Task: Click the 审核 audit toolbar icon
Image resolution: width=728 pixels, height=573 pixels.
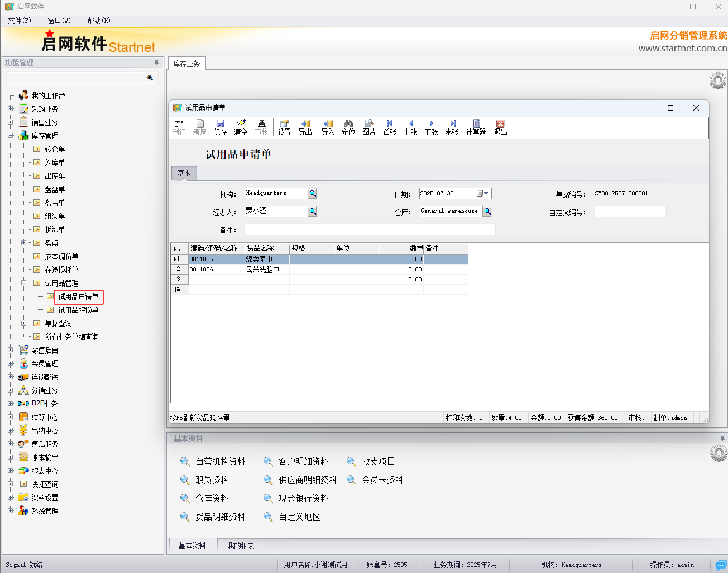Action: coord(261,127)
